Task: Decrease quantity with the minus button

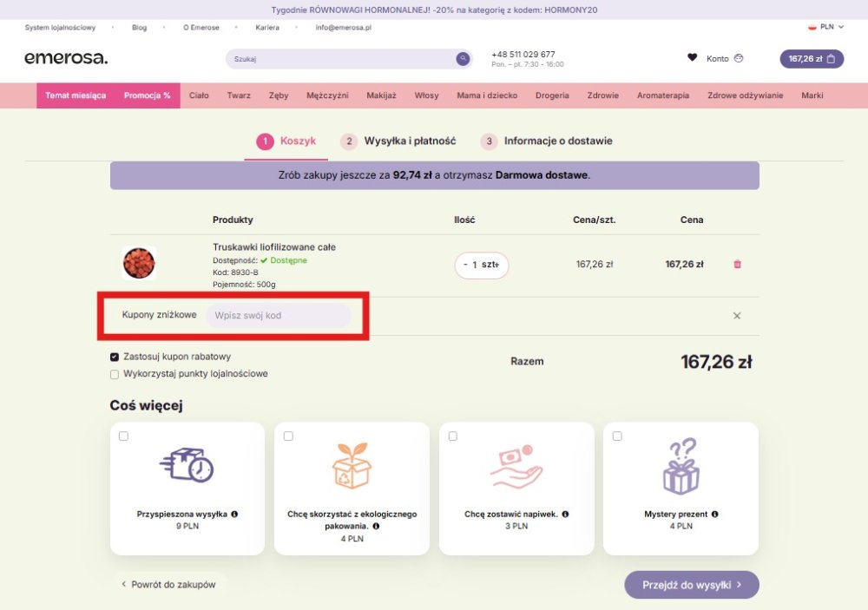Action: [x=465, y=265]
